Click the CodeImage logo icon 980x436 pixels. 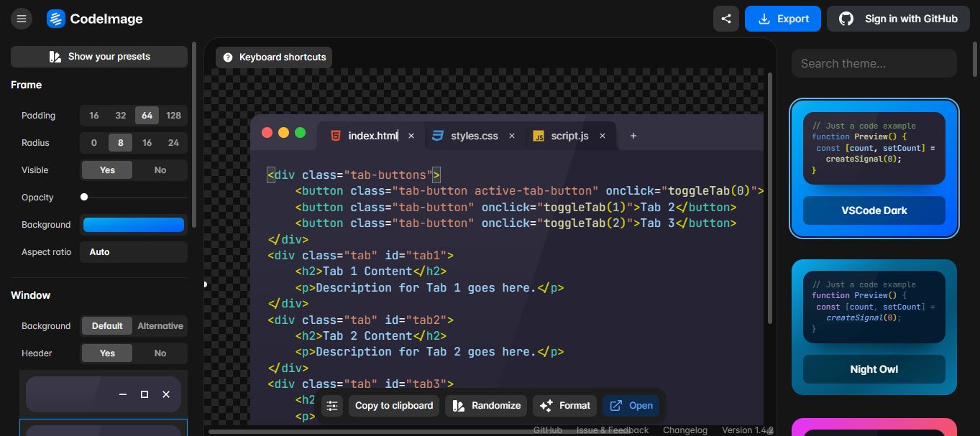(x=56, y=19)
